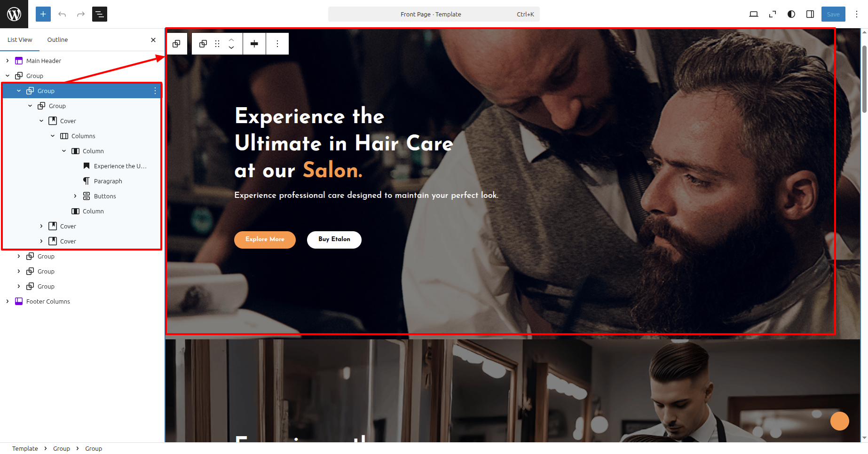Toggle the List View document overview
This screenshot has width=868, height=454.
(x=100, y=14)
